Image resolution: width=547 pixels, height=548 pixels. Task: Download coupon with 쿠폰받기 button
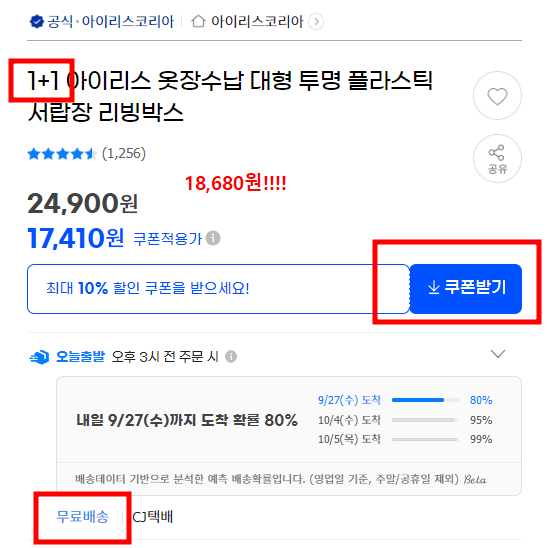pyautogui.click(x=466, y=289)
